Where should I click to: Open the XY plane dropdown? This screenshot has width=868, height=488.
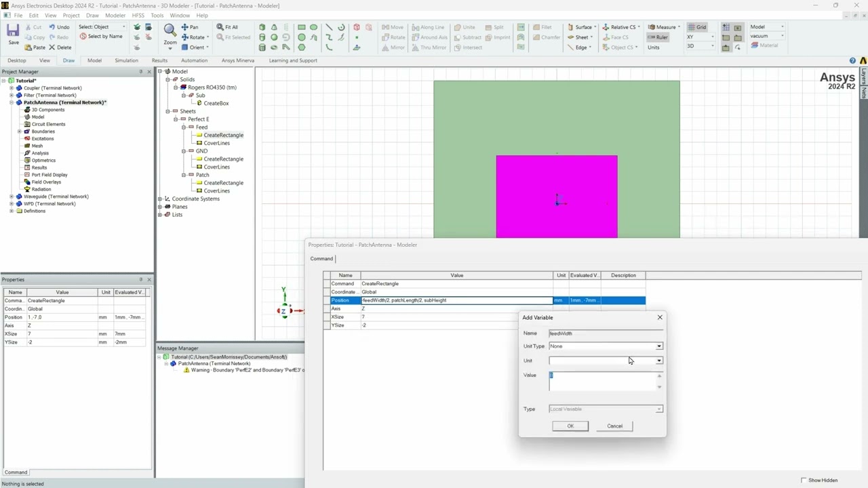tap(712, 37)
